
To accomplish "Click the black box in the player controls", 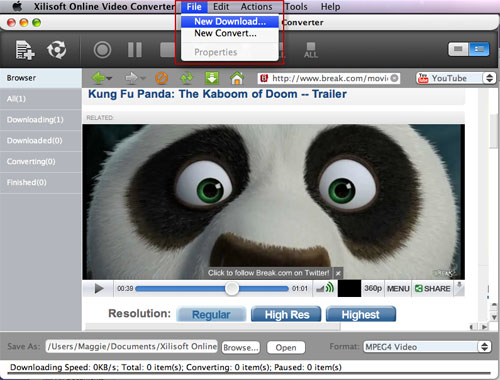I will (x=349, y=288).
